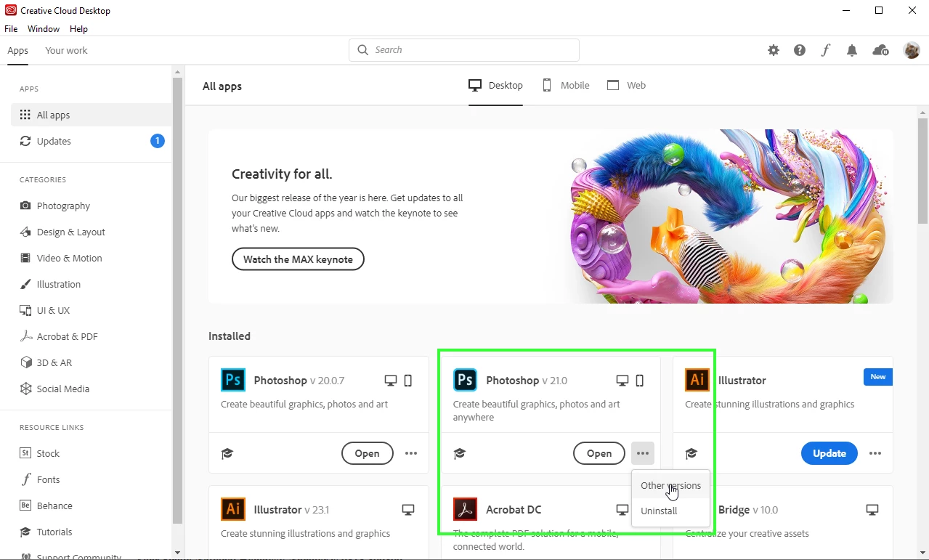This screenshot has height=560, width=929.
Task: Open Photoshop v 21.0
Action: 599,453
